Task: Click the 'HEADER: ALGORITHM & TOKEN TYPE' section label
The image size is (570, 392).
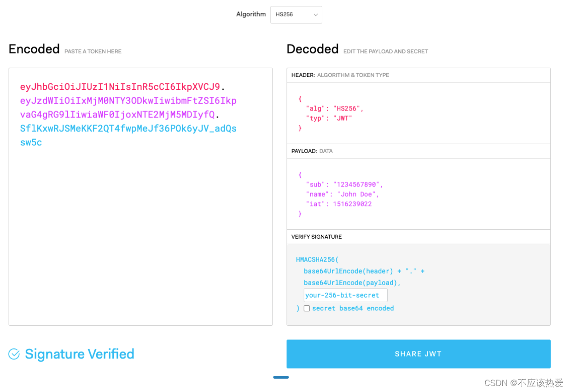Action: click(340, 75)
